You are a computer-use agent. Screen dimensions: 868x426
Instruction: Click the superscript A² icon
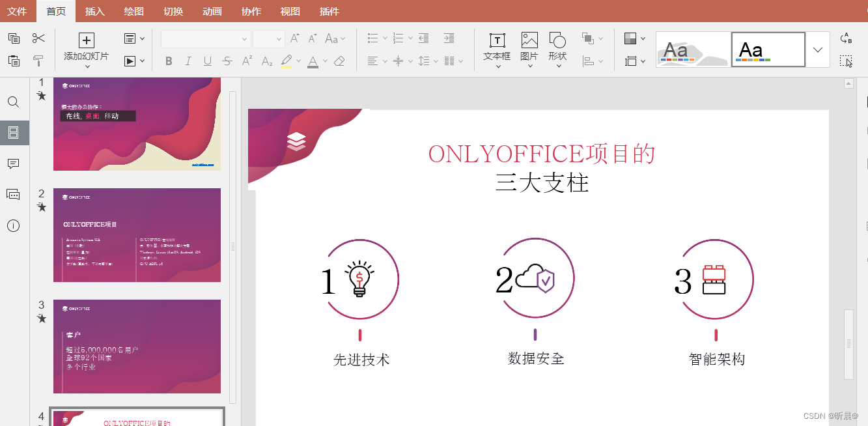click(247, 61)
